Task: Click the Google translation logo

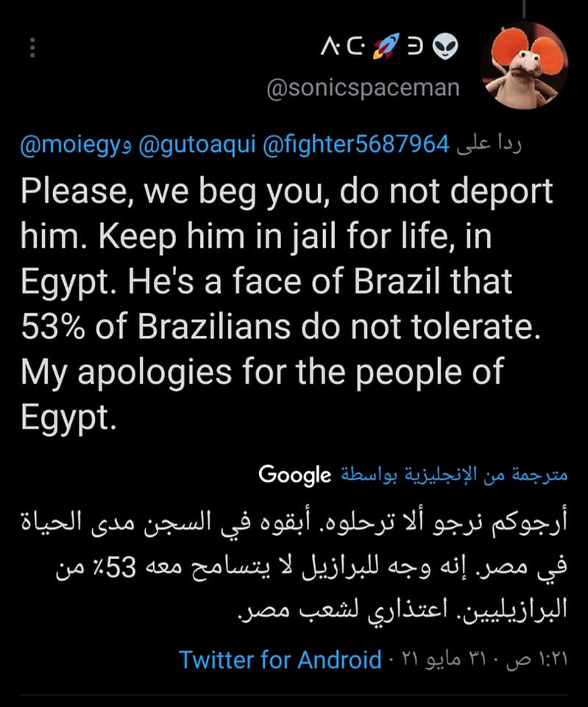Action: click(x=294, y=475)
